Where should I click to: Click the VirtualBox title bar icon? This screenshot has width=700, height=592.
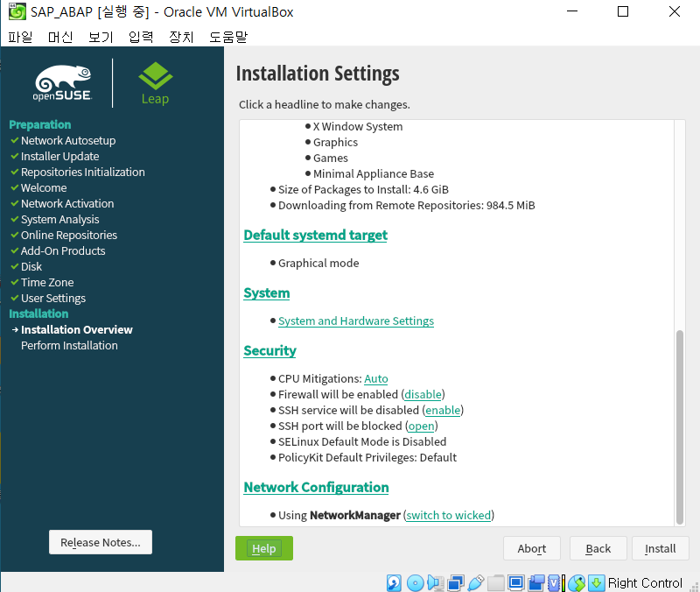point(17,11)
